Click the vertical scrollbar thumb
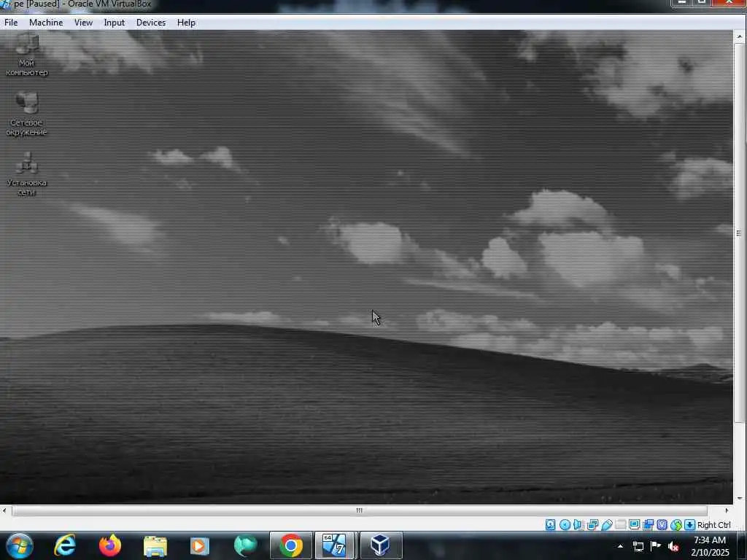Image resolution: width=747 pixels, height=560 pixels. tap(740, 233)
